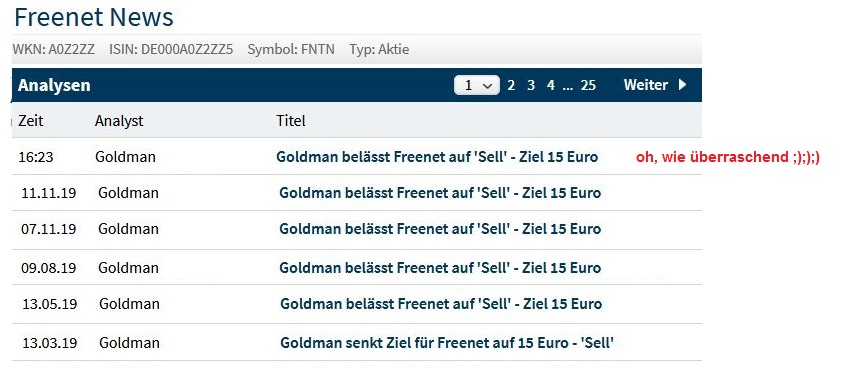844x388 pixels.
Task: Open 'Goldman senkt Ziel für Freenet' headline
Action: (x=447, y=343)
